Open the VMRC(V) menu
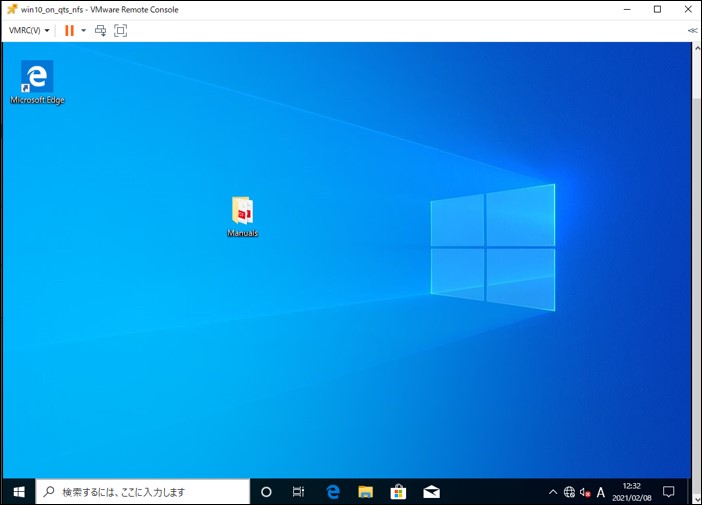Viewport: 702px width, 505px height. pos(29,30)
